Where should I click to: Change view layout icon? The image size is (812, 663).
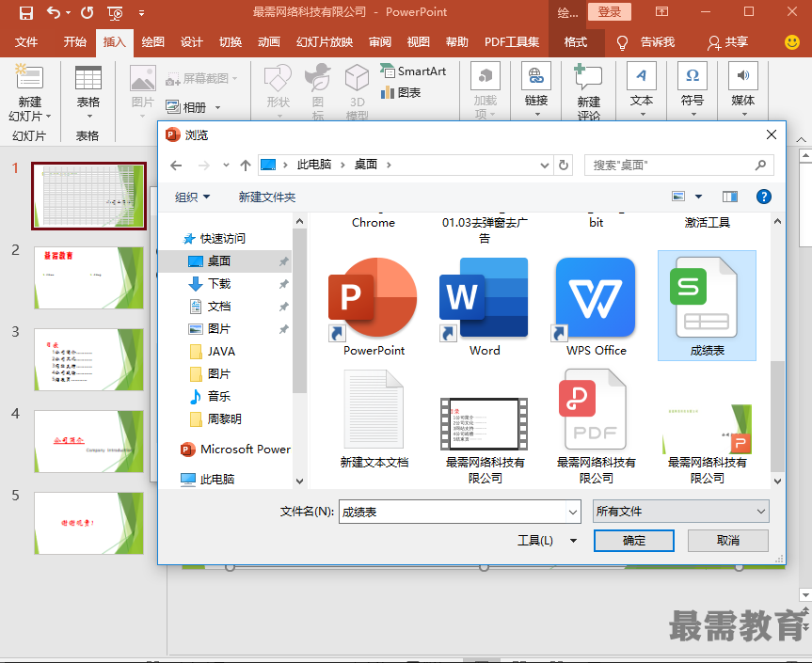[x=678, y=197]
